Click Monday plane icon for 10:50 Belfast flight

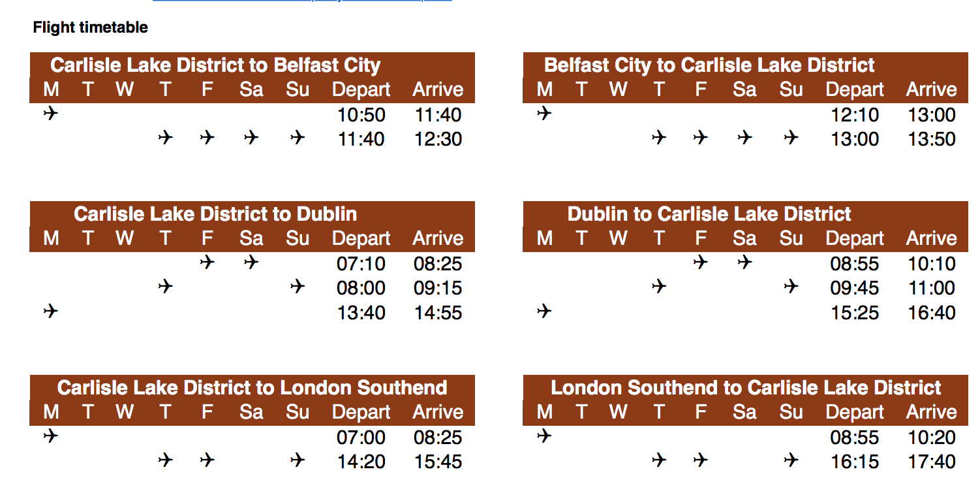[x=51, y=114]
